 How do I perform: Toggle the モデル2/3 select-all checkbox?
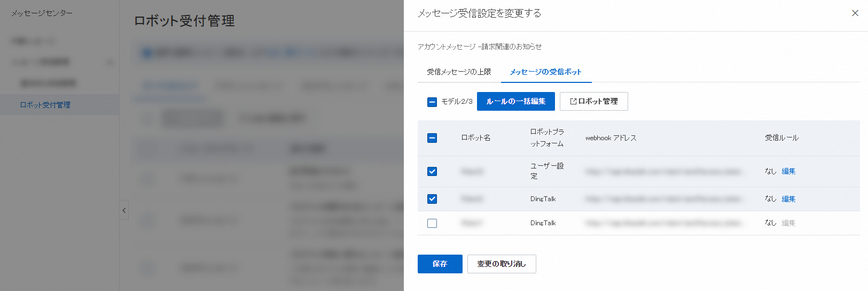[432, 102]
